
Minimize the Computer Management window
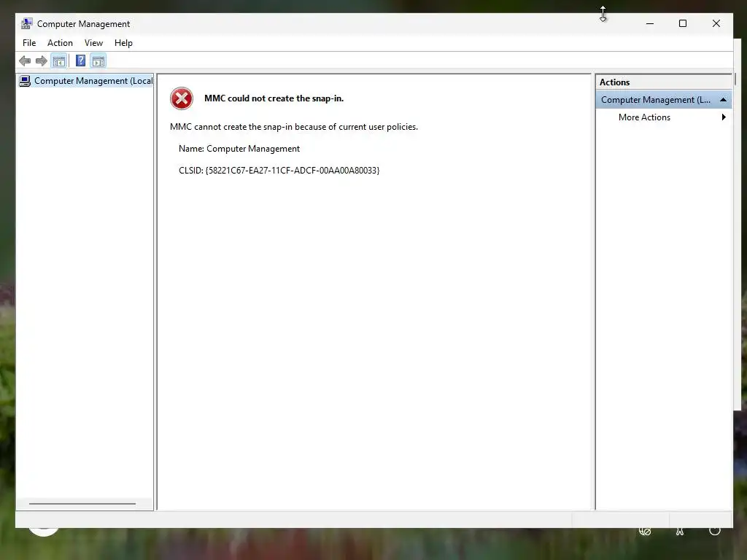[x=650, y=23]
